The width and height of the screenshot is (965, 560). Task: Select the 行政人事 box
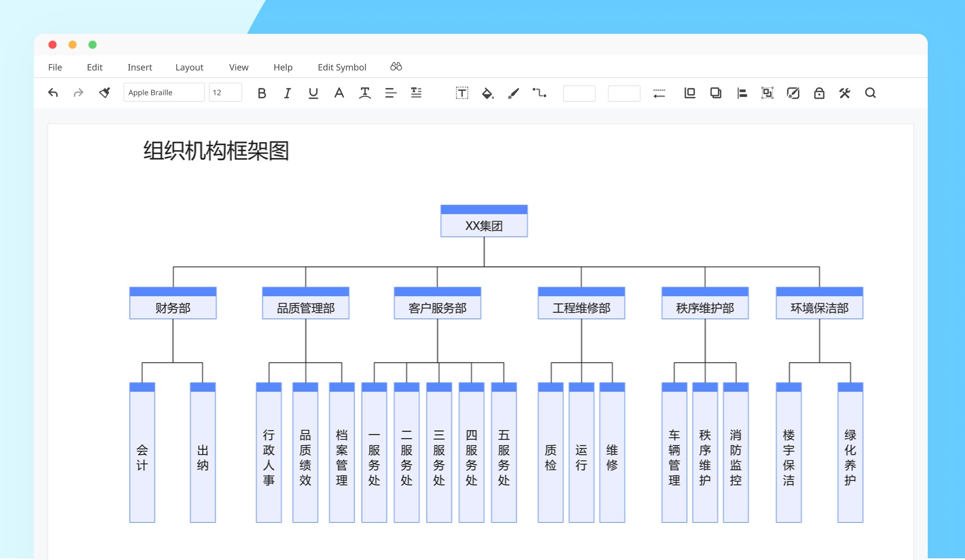click(x=269, y=453)
